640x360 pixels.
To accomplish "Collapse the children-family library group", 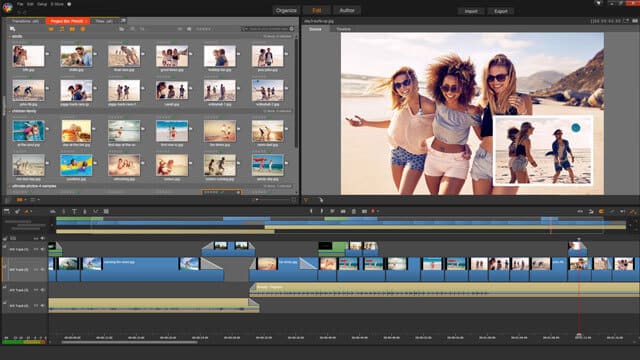I will click(x=10, y=111).
